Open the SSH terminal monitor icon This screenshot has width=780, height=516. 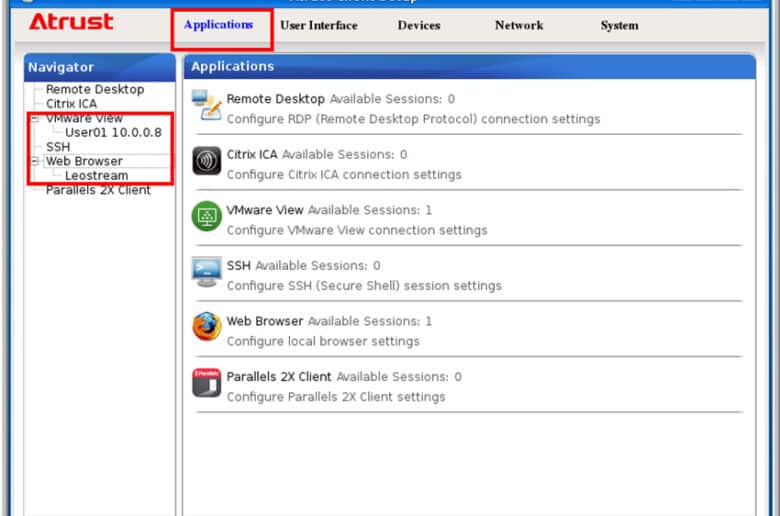point(206,272)
